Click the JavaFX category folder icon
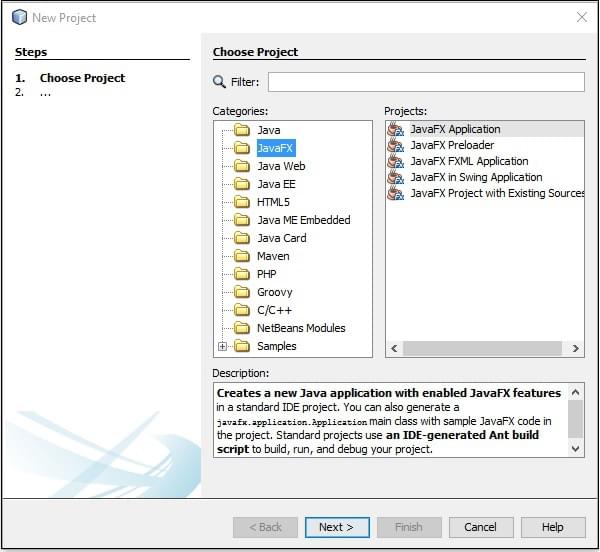This screenshot has width=600, height=552. tap(242, 148)
